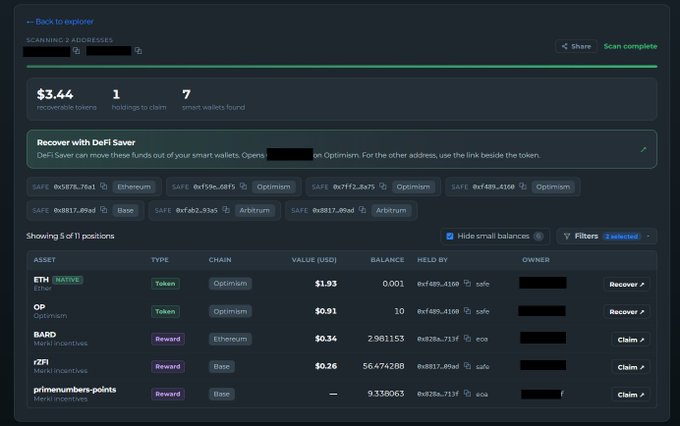Copy Optimism Safe address 0xf489..4160 chip
Screen dimensions: 680x426
pyautogui.click(x=523, y=186)
